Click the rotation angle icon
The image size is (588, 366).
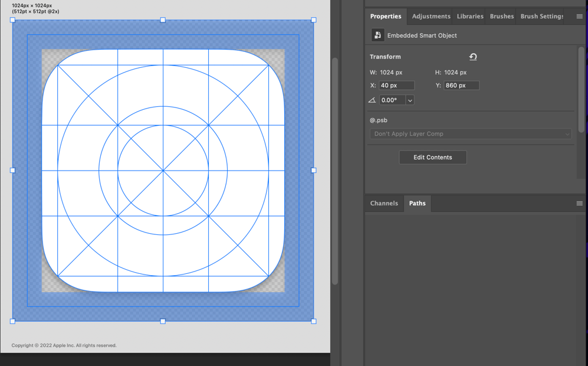coord(372,100)
